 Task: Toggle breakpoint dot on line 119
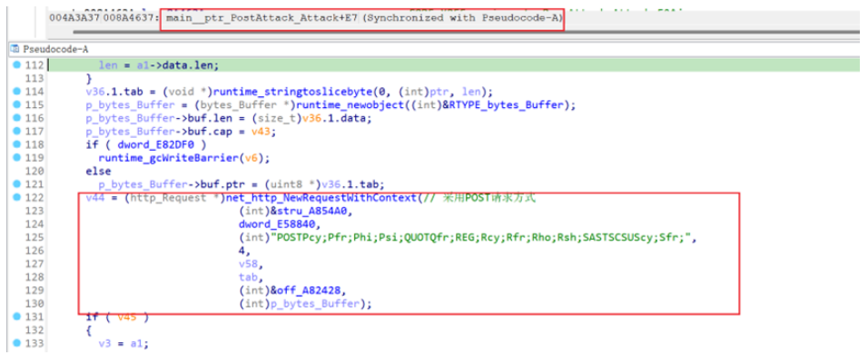coord(16,158)
